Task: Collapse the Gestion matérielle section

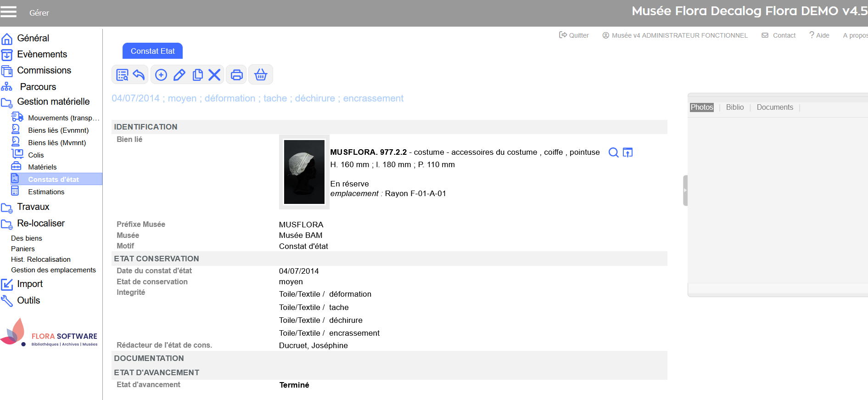Action: click(x=53, y=102)
